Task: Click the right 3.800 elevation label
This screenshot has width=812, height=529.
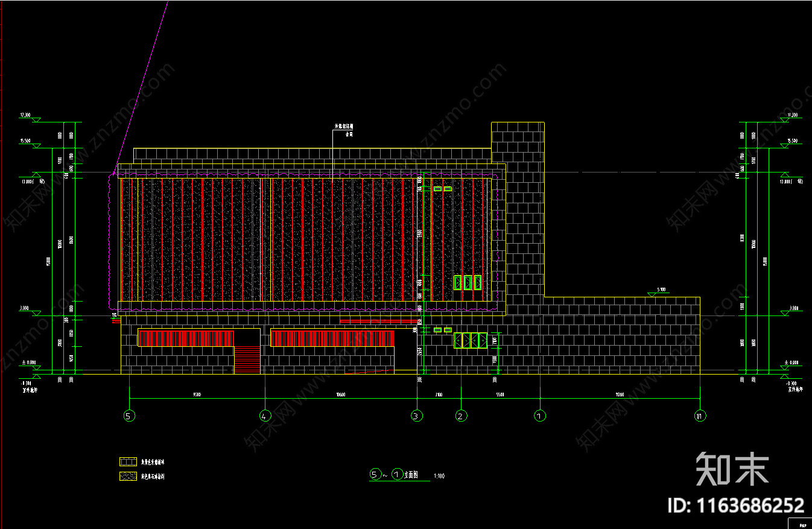Action: pos(793,308)
